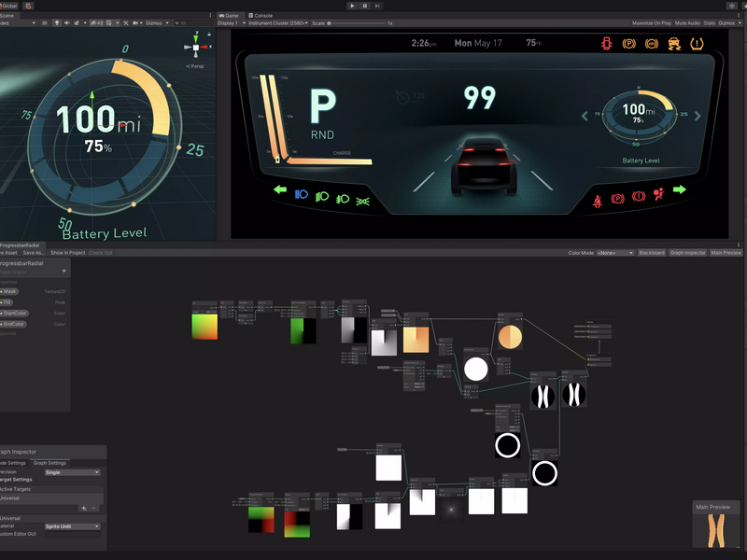Open scene effects dropdown arrow
This screenshot has width=747, height=560.
[85, 22]
